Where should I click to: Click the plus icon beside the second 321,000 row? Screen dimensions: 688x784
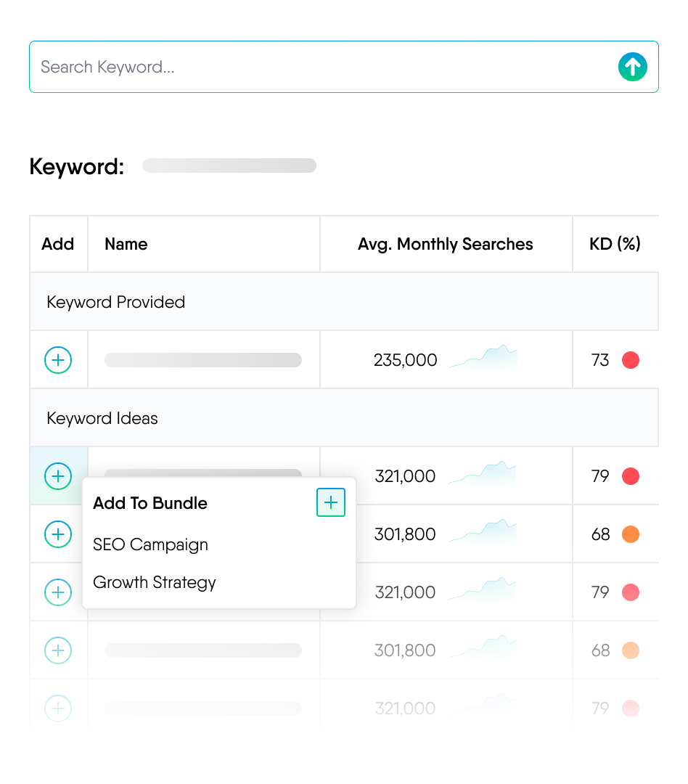coord(58,592)
